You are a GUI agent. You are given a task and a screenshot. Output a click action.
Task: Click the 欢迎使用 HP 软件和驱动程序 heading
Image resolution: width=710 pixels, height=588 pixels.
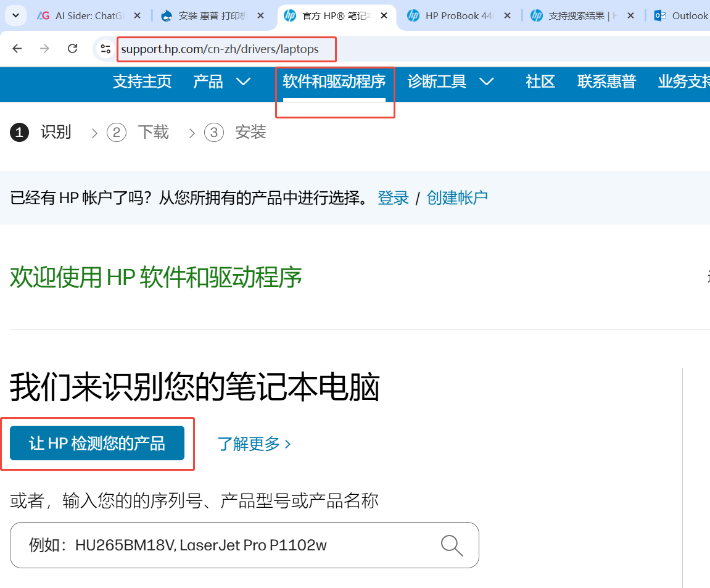tap(156, 277)
